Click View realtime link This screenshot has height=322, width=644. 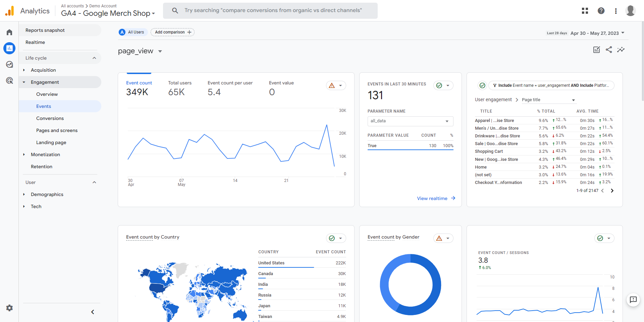(436, 198)
